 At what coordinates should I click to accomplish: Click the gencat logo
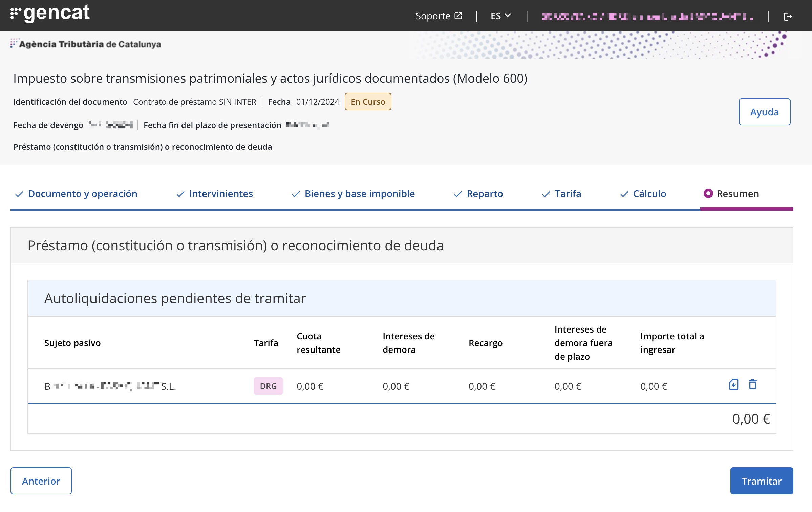[50, 14]
